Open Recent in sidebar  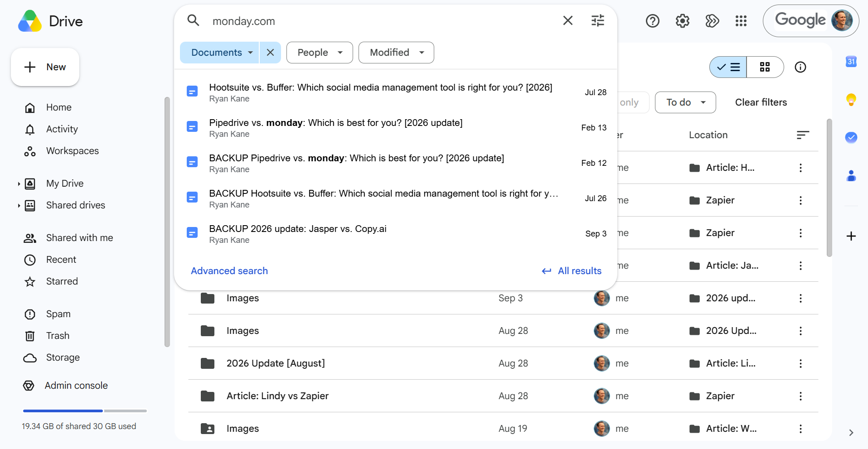click(x=61, y=260)
